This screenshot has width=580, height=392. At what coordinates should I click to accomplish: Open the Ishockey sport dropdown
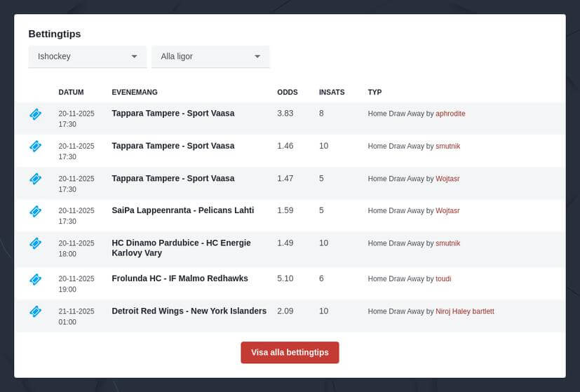tap(87, 57)
